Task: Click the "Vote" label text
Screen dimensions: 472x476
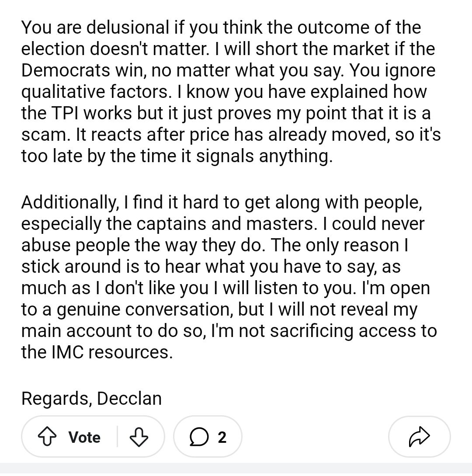Action: [x=84, y=437]
